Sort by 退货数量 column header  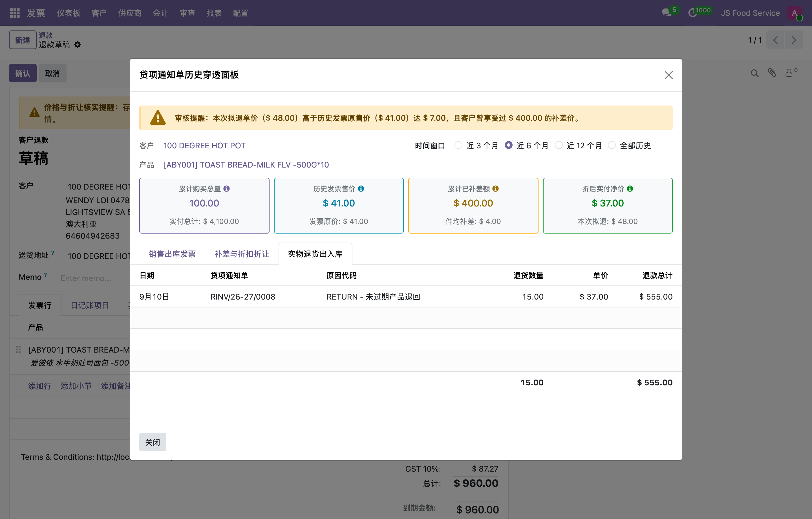pos(528,275)
